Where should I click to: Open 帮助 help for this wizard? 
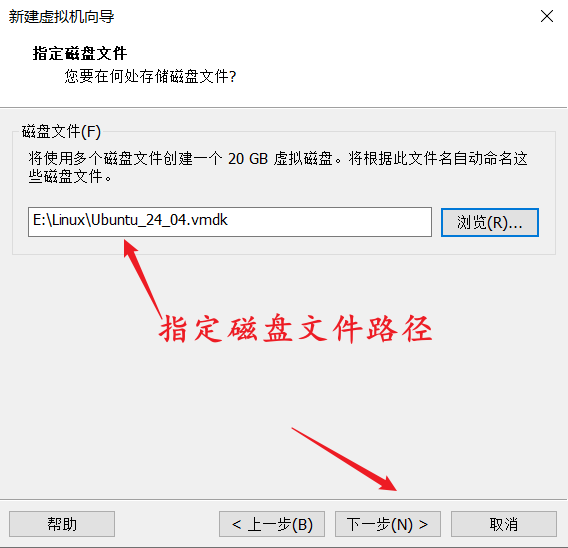pyautogui.click(x=62, y=524)
